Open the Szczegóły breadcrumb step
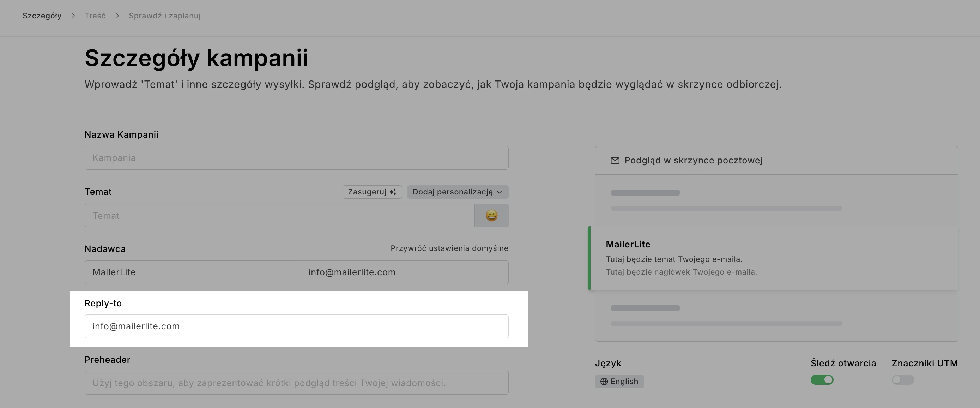Image resolution: width=980 pixels, height=408 pixels. (42, 16)
